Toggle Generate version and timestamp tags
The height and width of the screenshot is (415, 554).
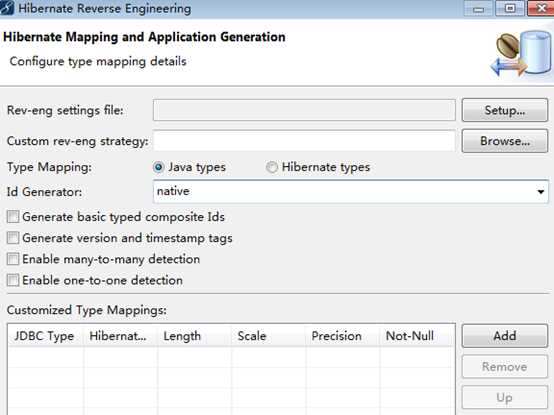pyautogui.click(x=13, y=238)
